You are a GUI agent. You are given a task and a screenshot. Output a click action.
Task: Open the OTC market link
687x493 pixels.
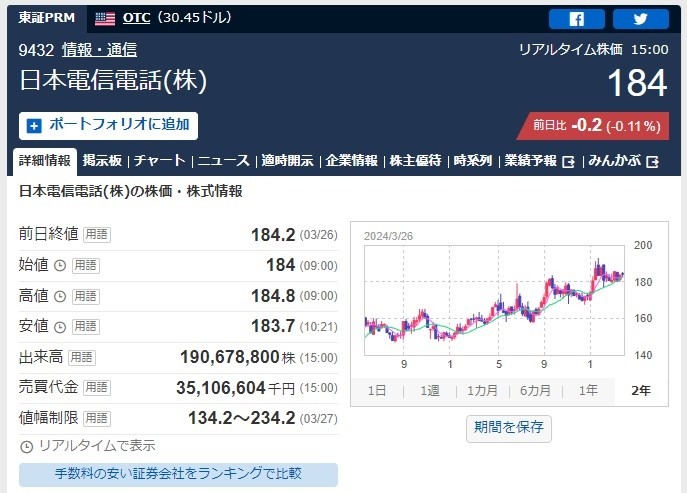coord(136,18)
